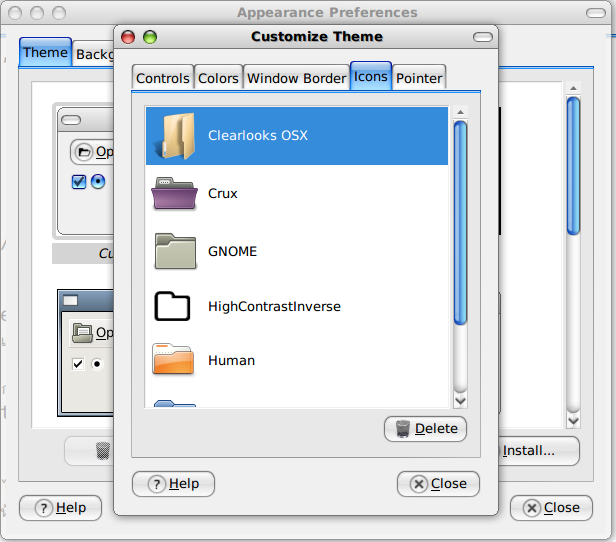616x542 pixels.
Task: Click the green dot in Customize Theme title bar
Action: tap(150, 37)
